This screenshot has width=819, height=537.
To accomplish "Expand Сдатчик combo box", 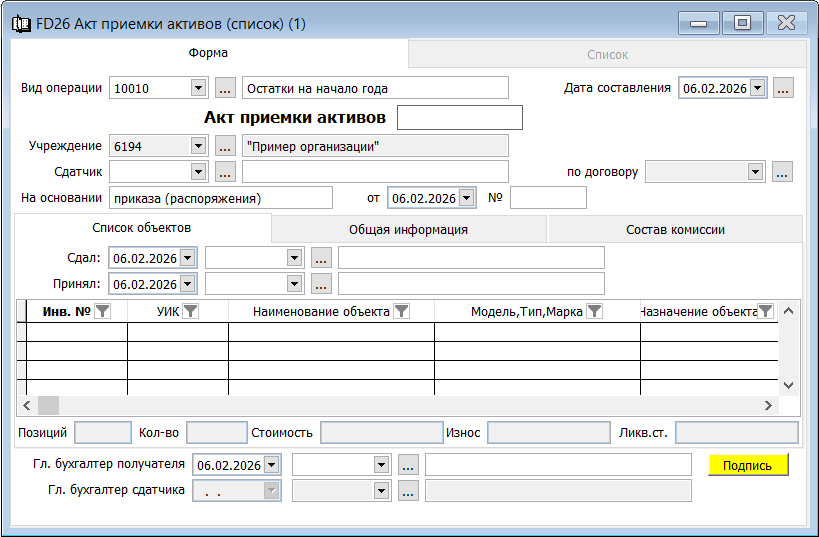I will pyautogui.click(x=197, y=172).
